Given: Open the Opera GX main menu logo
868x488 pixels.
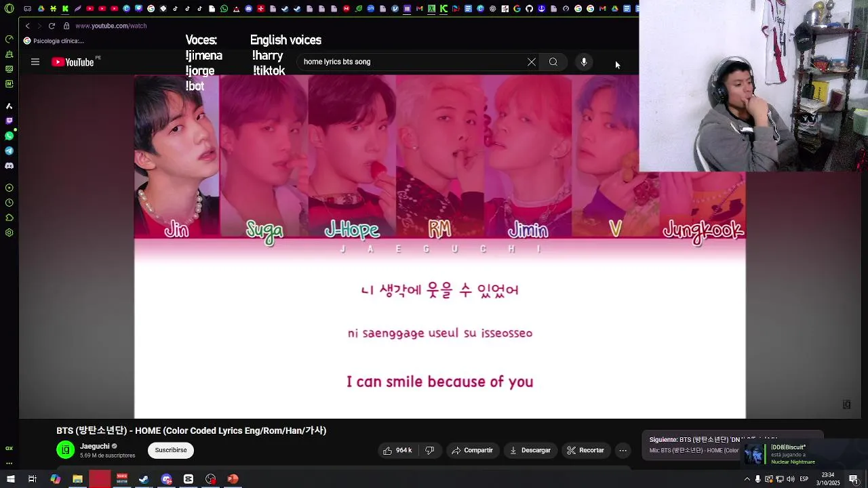Looking at the screenshot, I should 9,9.
